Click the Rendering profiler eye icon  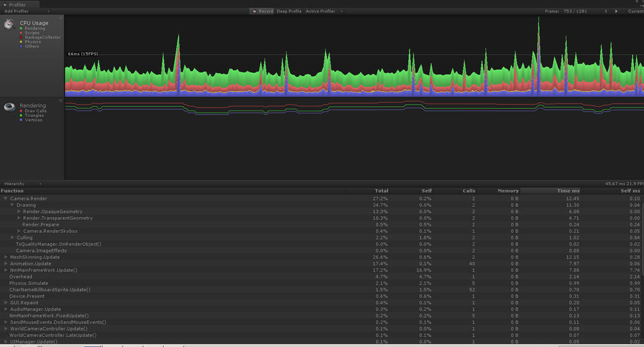point(9,107)
